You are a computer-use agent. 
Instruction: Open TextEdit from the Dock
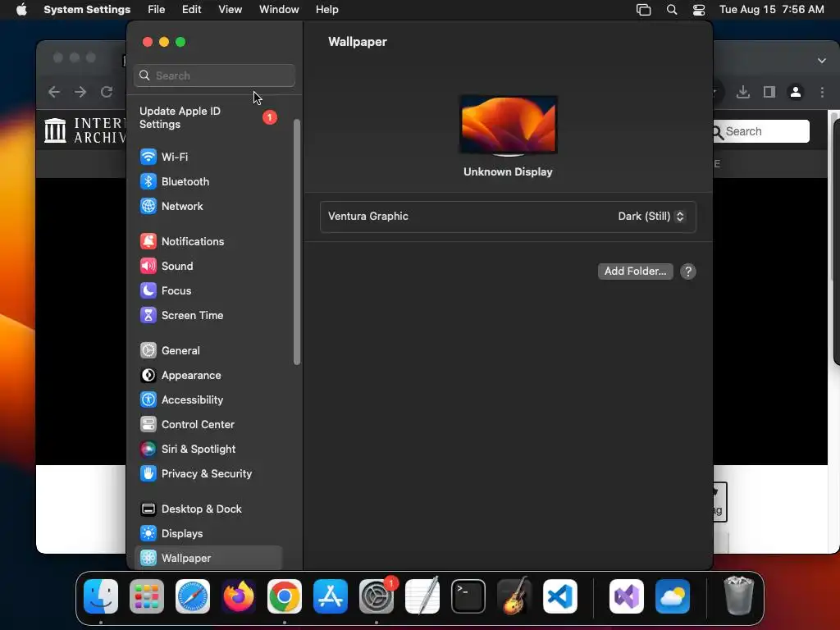click(x=422, y=596)
